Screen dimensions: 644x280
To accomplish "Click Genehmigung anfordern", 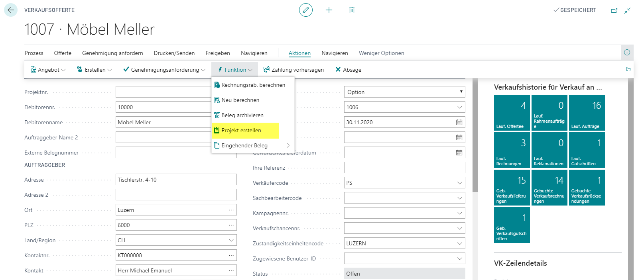I will click(x=112, y=53).
